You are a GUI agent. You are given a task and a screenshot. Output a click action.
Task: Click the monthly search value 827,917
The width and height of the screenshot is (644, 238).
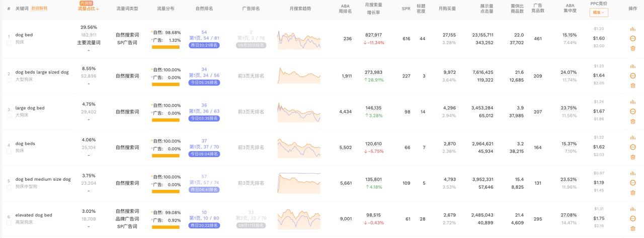(x=373, y=35)
